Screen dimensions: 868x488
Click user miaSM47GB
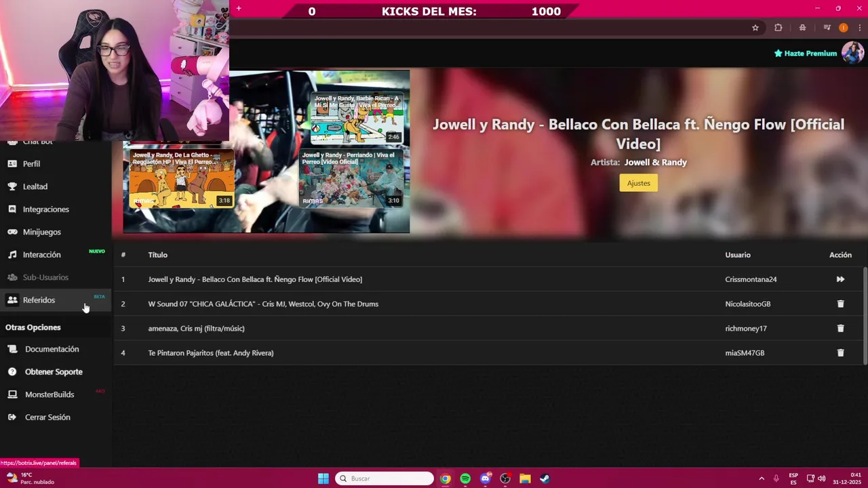[x=745, y=352]
